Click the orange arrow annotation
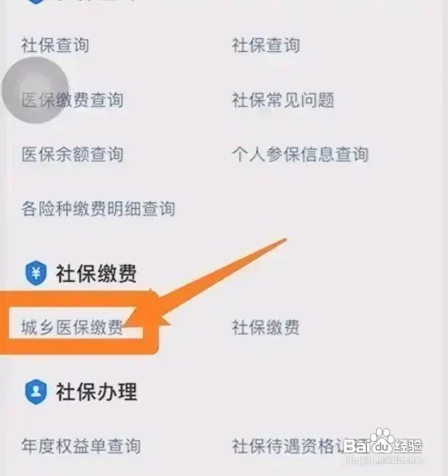This screenshot has width=448, height=476. (207, 283)
